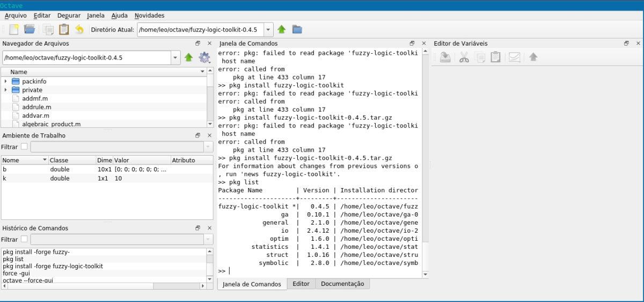644x302 pixels.
Task: Go up one directory using the main toolbar arrow
Action: tap(282, 30)
